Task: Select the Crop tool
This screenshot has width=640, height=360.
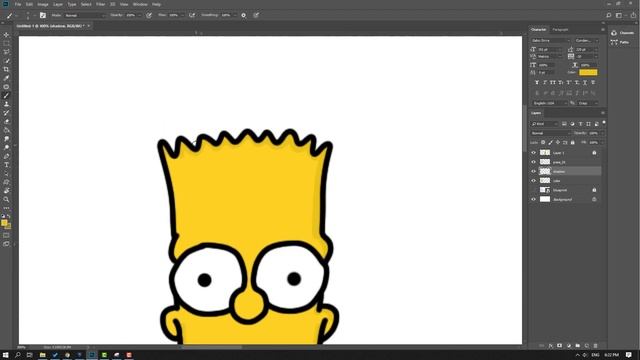Action: [6, 69]
